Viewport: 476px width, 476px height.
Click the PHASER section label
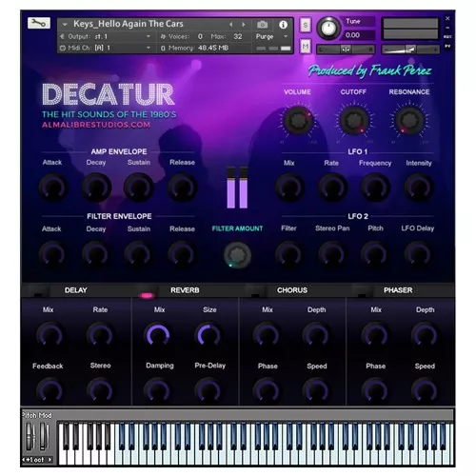coord(398,290)
